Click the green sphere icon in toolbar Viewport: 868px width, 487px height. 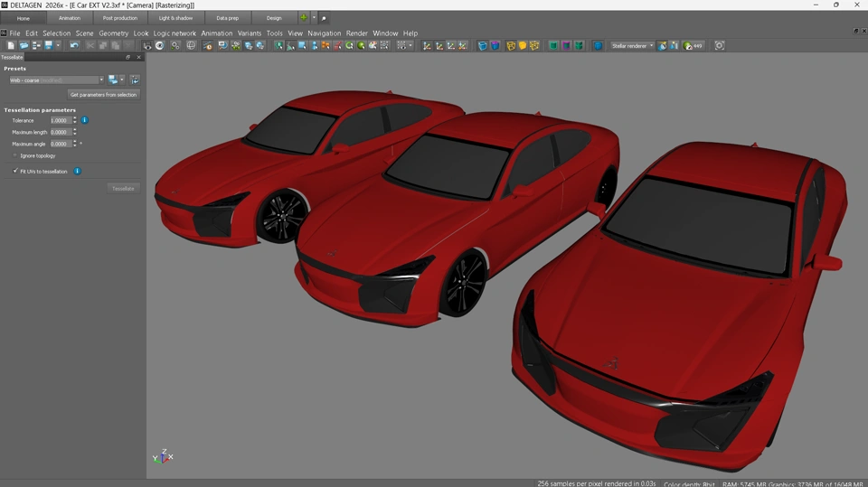(x=361, y=45)
